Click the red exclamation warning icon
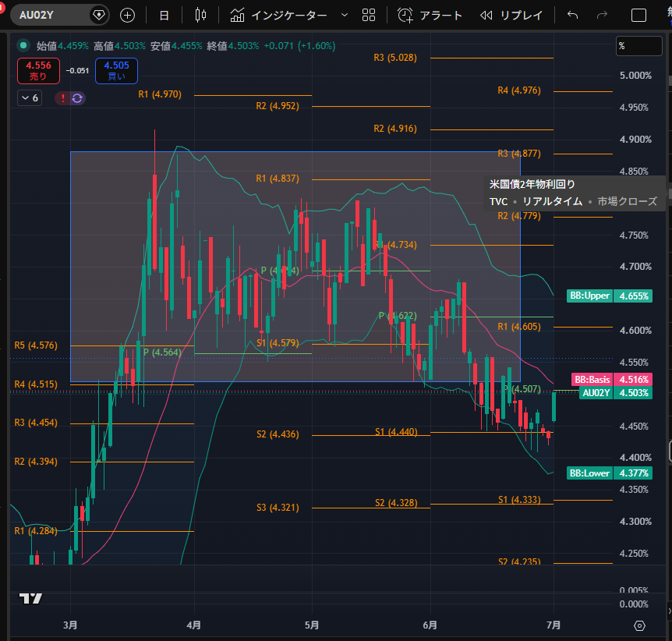 tap(62, 98)
